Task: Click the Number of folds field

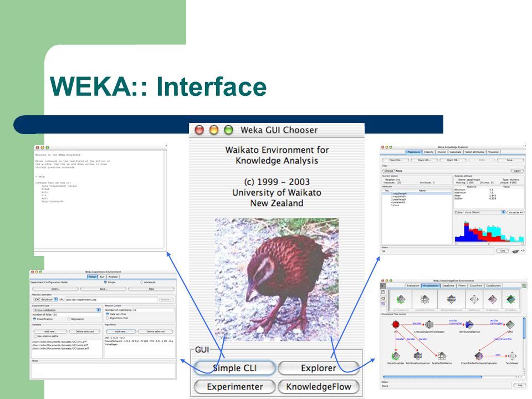Action: tap(77, 315)
